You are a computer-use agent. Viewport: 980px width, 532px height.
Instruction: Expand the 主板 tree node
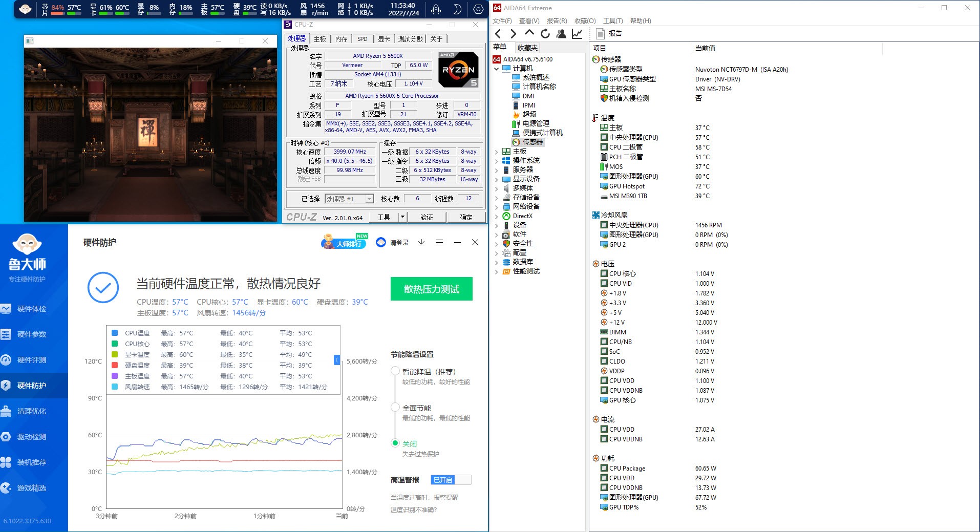496,152
